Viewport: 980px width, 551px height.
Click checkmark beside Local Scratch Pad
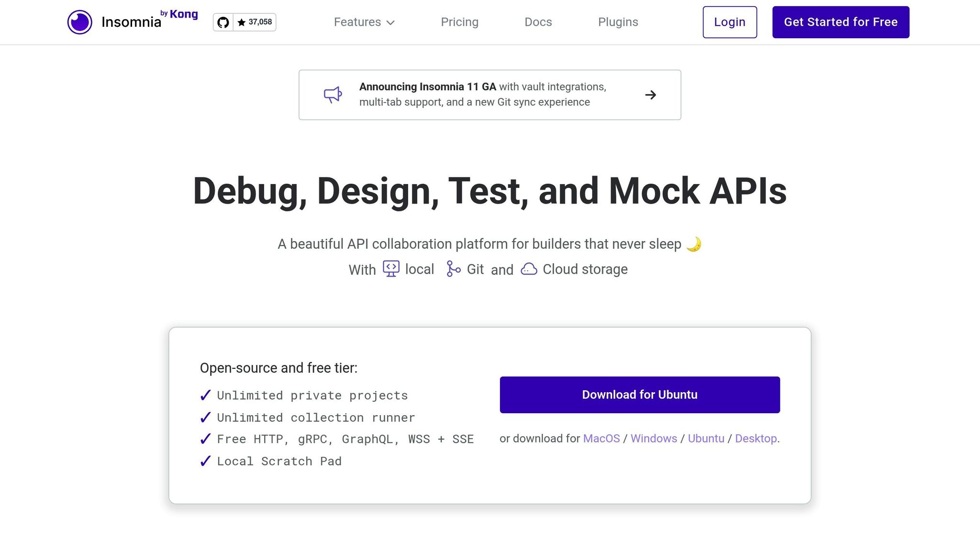(x=205, y=461)
